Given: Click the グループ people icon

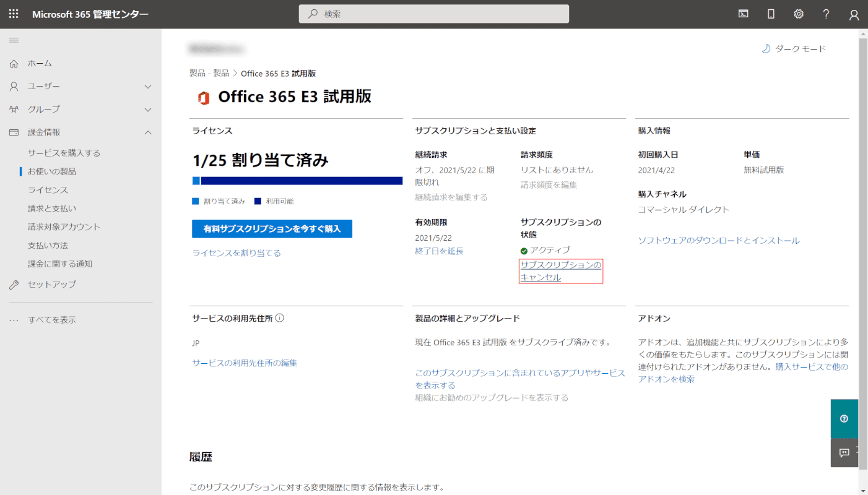Looking at the screenshot, I should click(14, 109).
